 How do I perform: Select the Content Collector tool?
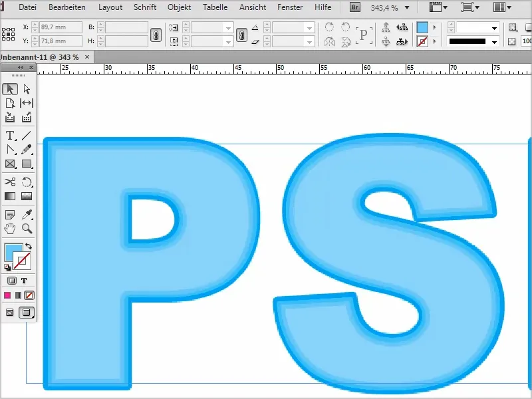point(10,118)
